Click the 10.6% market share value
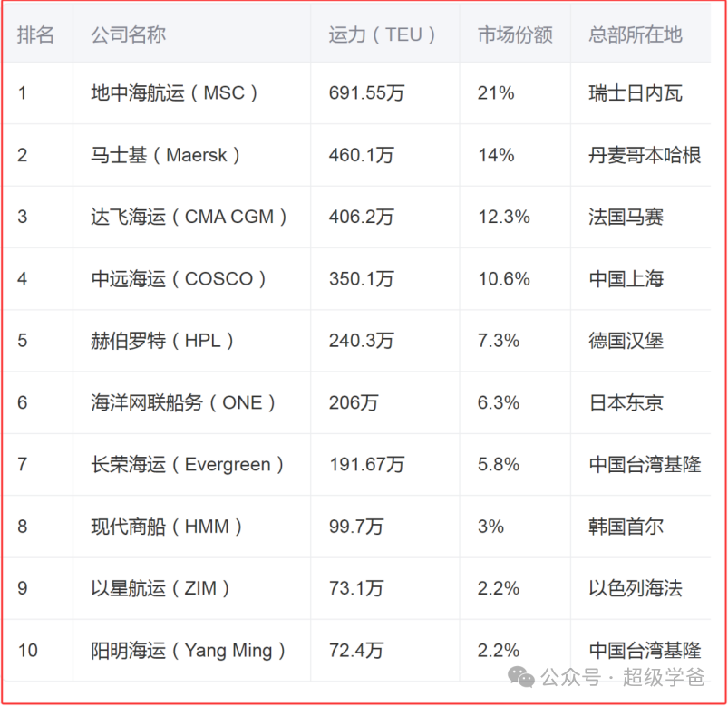This screenshot has height=706, width=728. (x=504, y=278)
